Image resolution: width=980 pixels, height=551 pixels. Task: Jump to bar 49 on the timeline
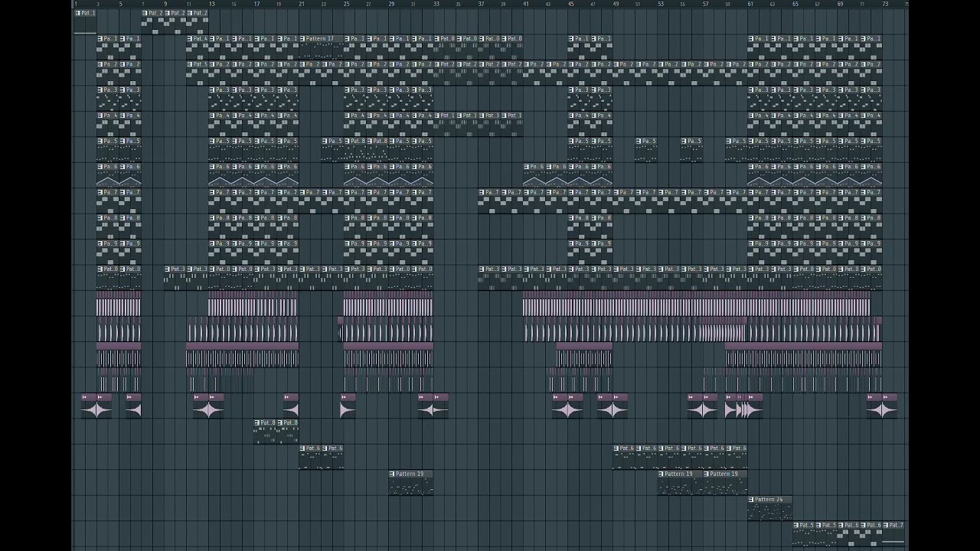point(616,4)
